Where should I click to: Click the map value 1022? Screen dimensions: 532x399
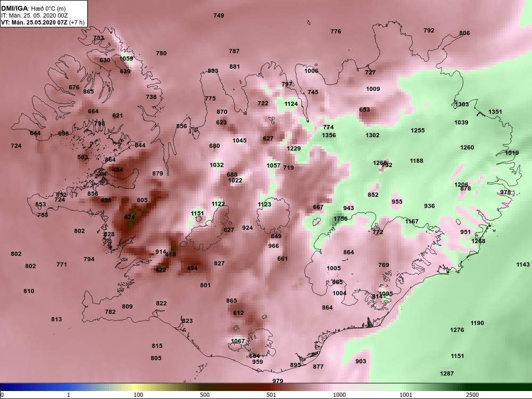(x=235, y=180)
